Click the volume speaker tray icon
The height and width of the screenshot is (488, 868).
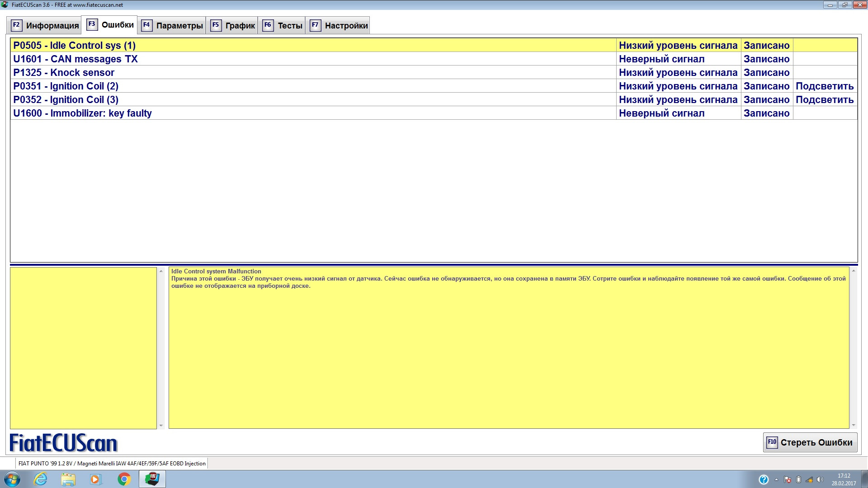820,479
